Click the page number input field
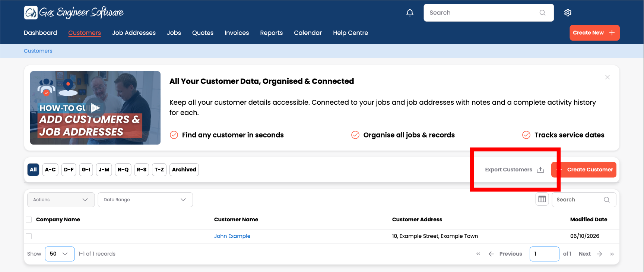The width and height of the screenshot is (644, 272). coord(544,254)
